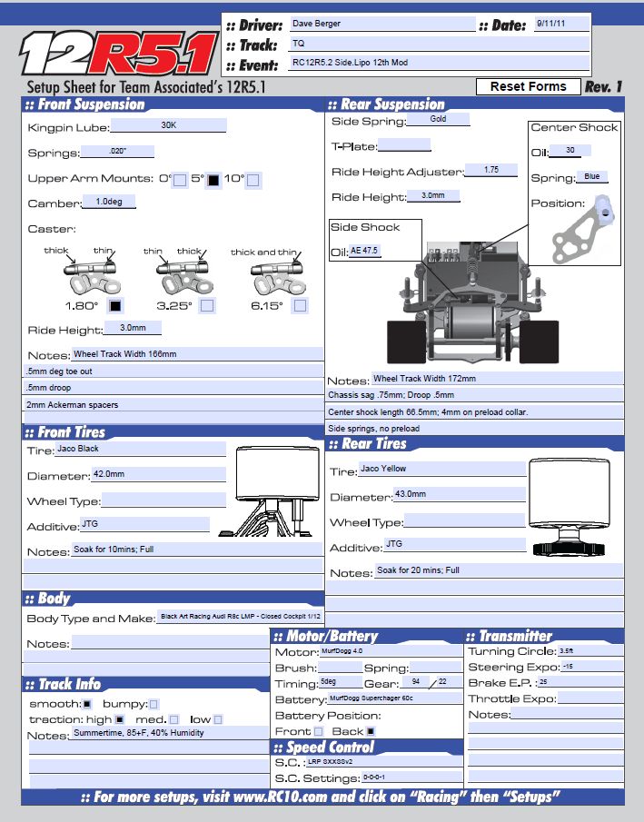Edit the front Springs field .020"
644x822 pixels.
[117, 151]
